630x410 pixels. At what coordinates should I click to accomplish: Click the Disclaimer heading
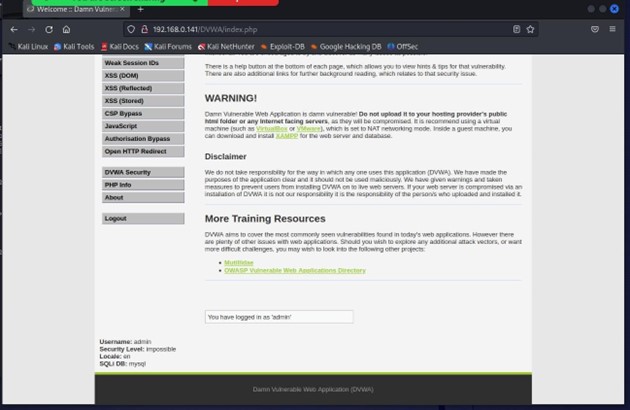pos(225,156)
